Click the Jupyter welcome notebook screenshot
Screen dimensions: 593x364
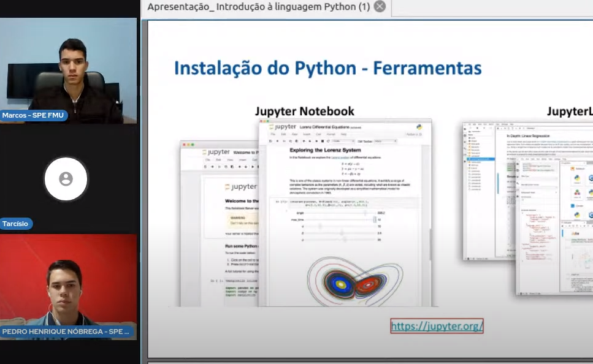(x=220, y=224)
